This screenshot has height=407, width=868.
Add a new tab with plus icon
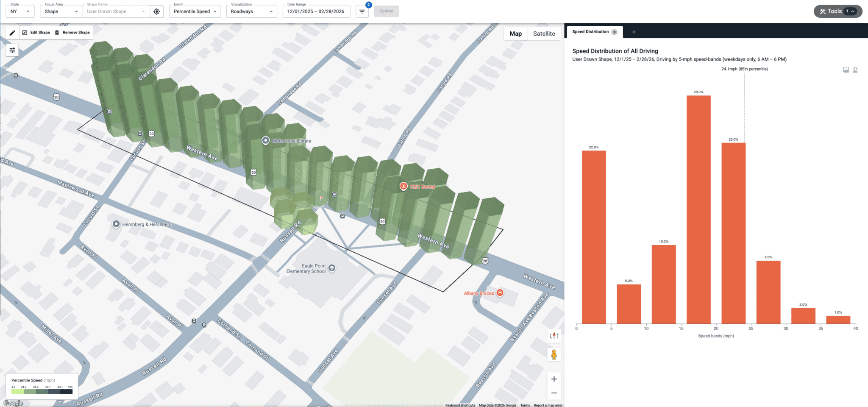click(x=634, y=32)
